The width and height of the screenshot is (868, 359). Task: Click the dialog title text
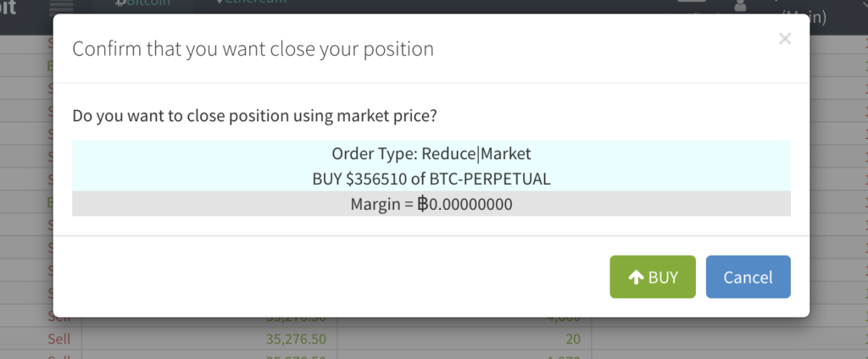point(253,49)
